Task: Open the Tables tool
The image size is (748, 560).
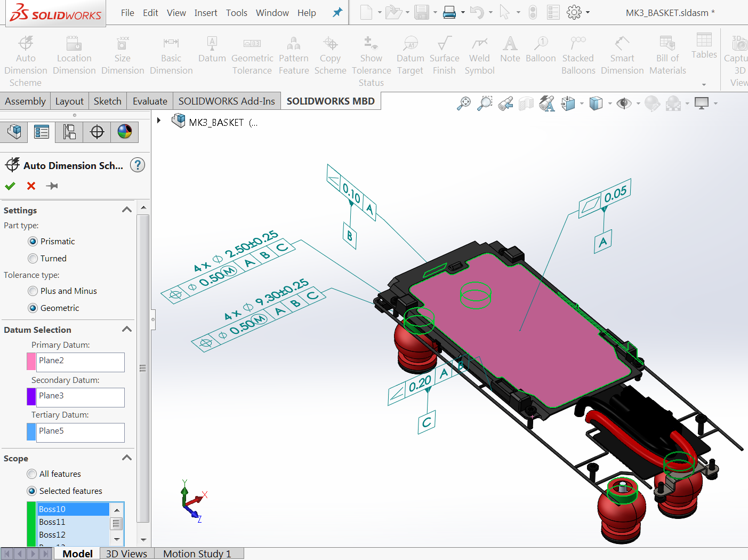Action: pos(704,46)
